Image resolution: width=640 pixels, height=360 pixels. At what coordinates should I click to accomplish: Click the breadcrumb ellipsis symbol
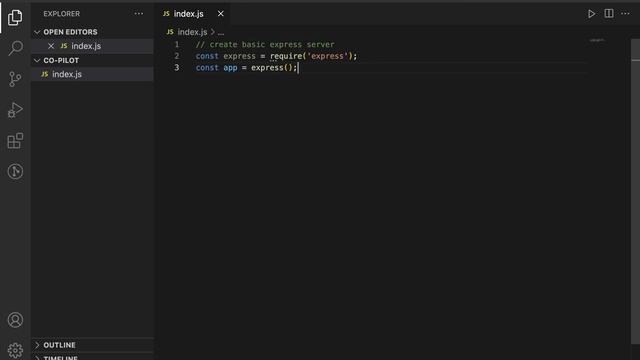click(221, 32)
